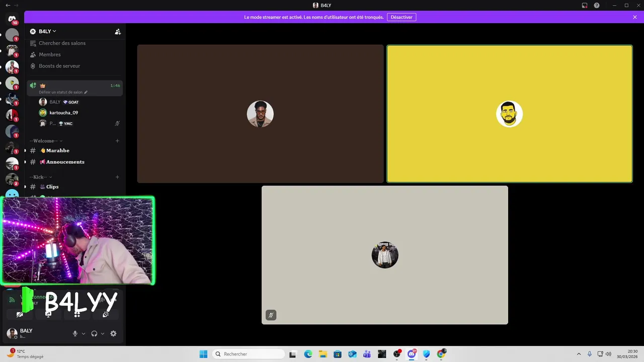Toggle the headphones deafen button
This screenshot has width=644, height=362.
(94, 333)
